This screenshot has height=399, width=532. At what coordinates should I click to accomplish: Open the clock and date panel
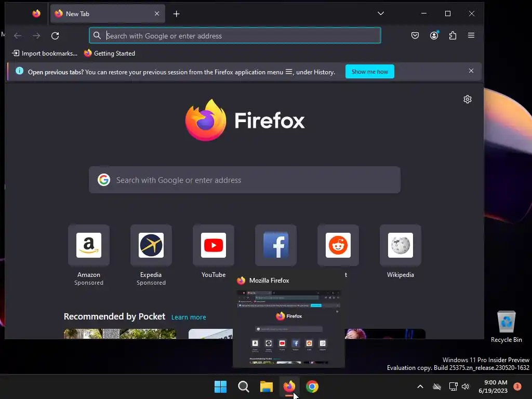493,387
